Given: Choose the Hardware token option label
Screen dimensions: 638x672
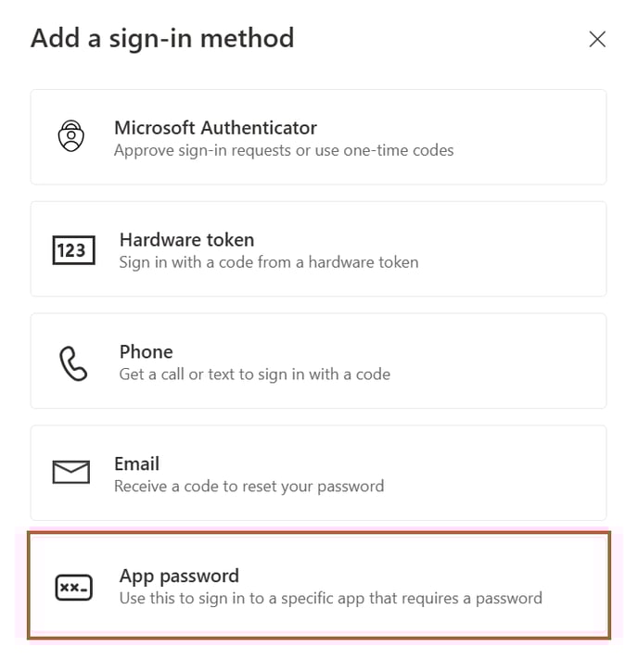Looking at the screenshot, I should pos(186,240).
